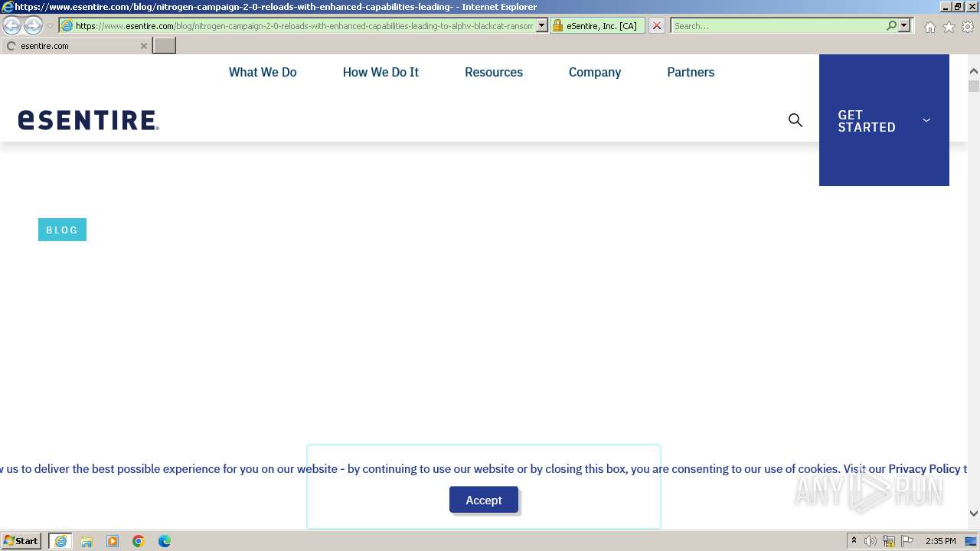Open the How We Do It menu
Screen dimensions: 980x551
(x=381, y=72)
